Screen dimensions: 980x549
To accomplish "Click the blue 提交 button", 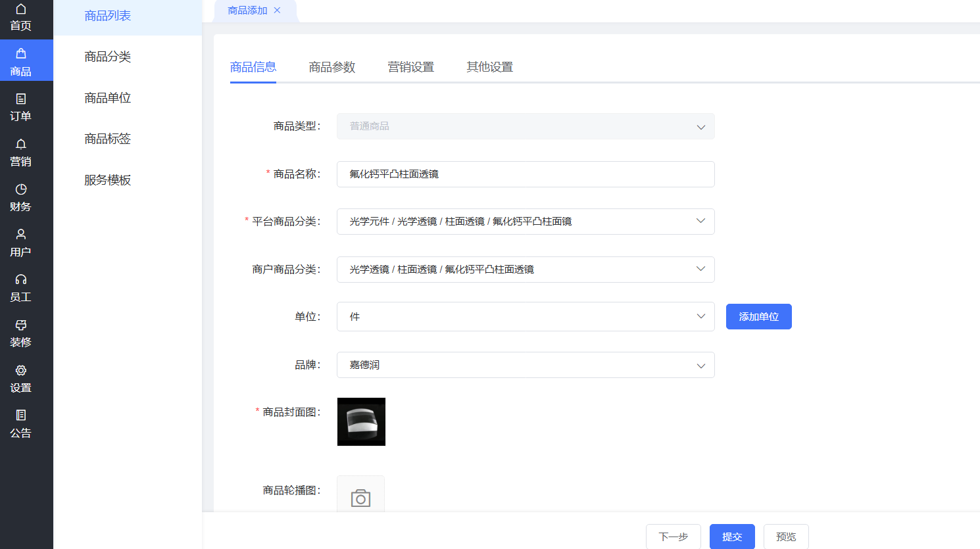I will (x=732, y=537).
